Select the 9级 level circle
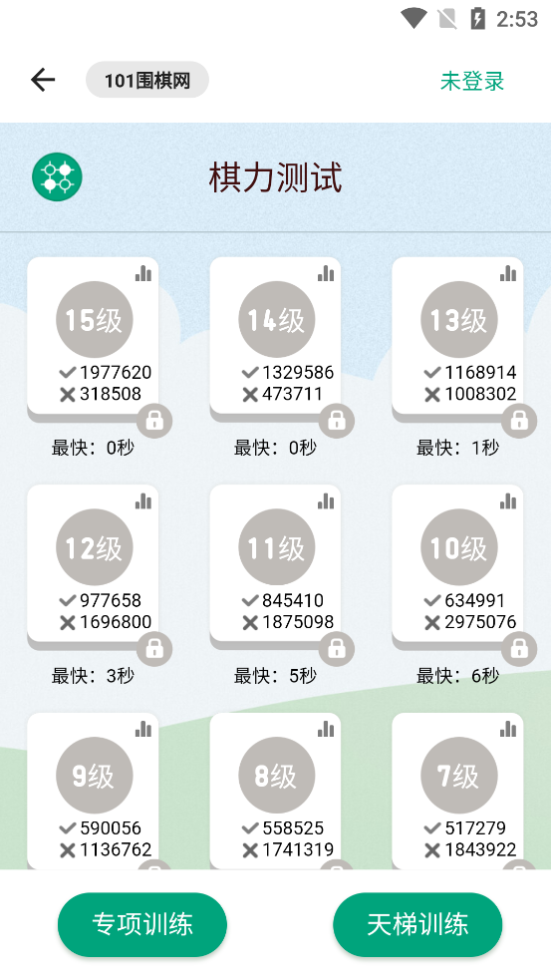Image resolution: width=551 pixels, height=980 pixels. point(95,775)
